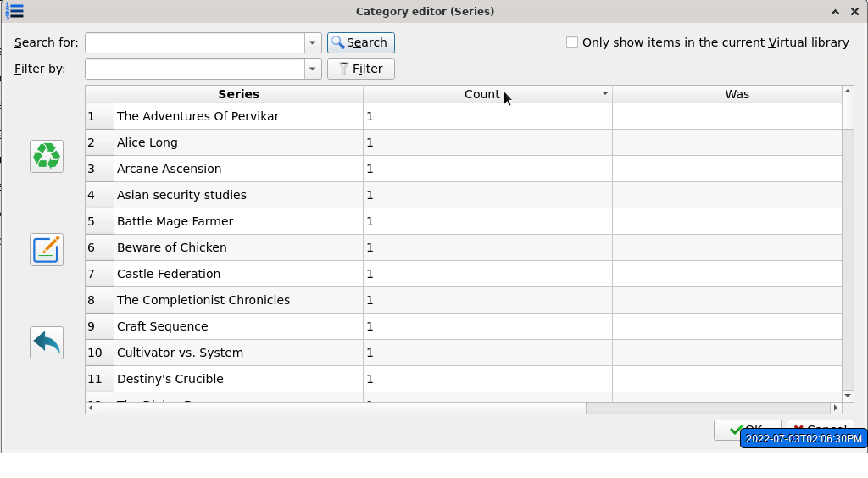Type in the Search for input field

pos(195,42)
